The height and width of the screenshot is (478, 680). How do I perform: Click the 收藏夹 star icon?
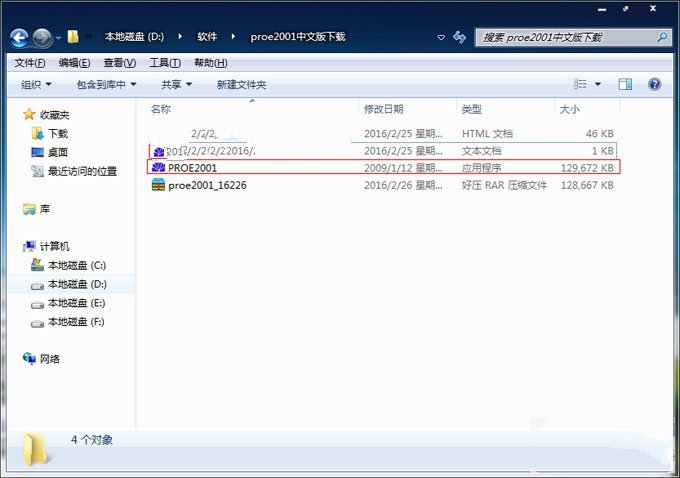[29, 115]
